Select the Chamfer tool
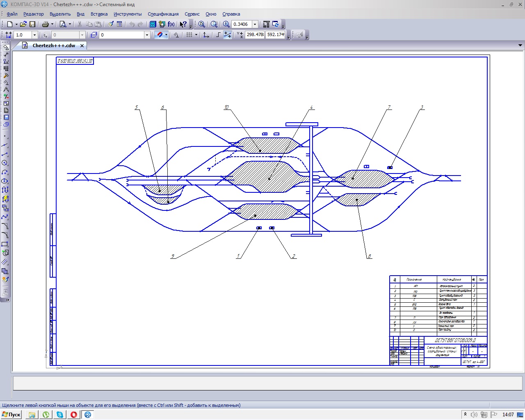The height and width of the screenshot is (420, 525). pyautogui.click(x=5, y=226)
